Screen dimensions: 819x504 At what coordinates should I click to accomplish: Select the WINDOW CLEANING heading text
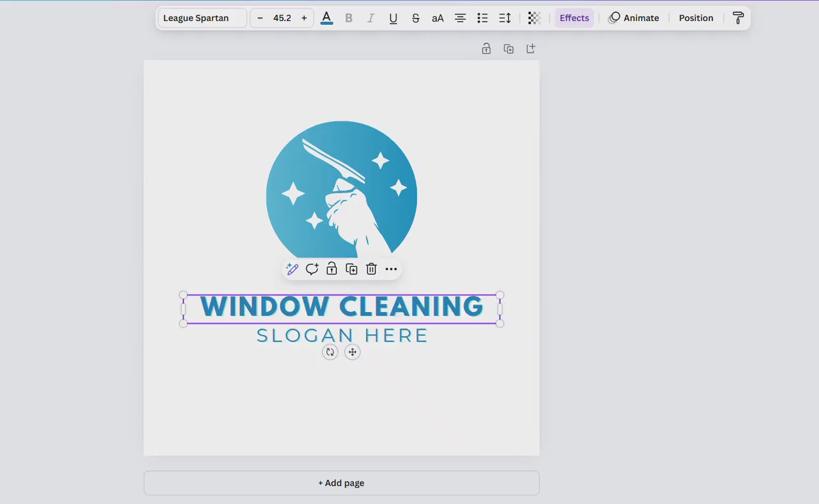(342, 306)
